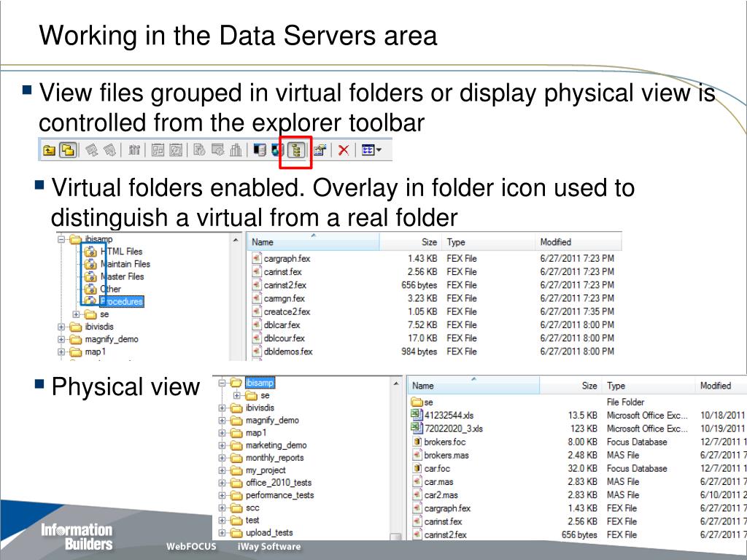This screenshot has width=747, height=560.
Task: Click the grayed people group toolbar icon
Action: (134, 150)
